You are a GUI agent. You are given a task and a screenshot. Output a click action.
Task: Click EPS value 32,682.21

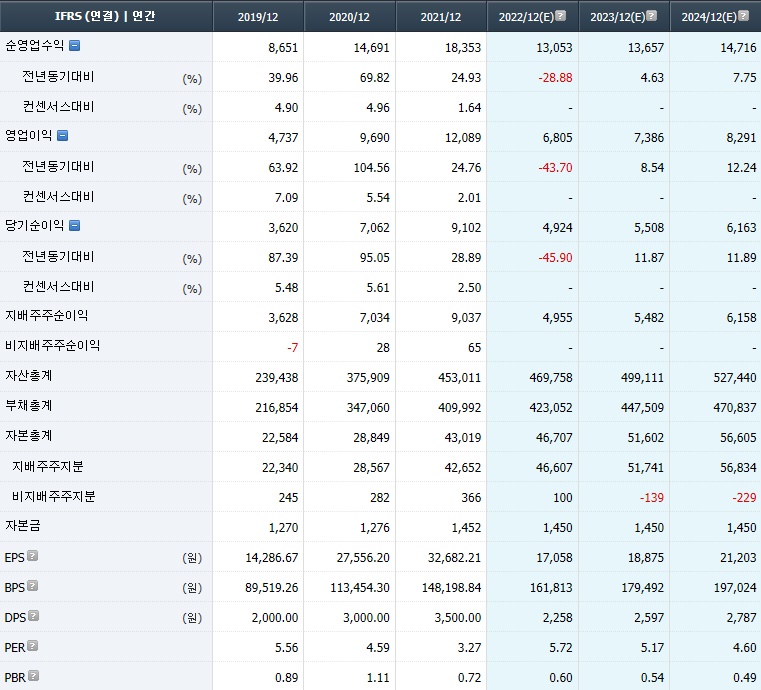[454, 558]
